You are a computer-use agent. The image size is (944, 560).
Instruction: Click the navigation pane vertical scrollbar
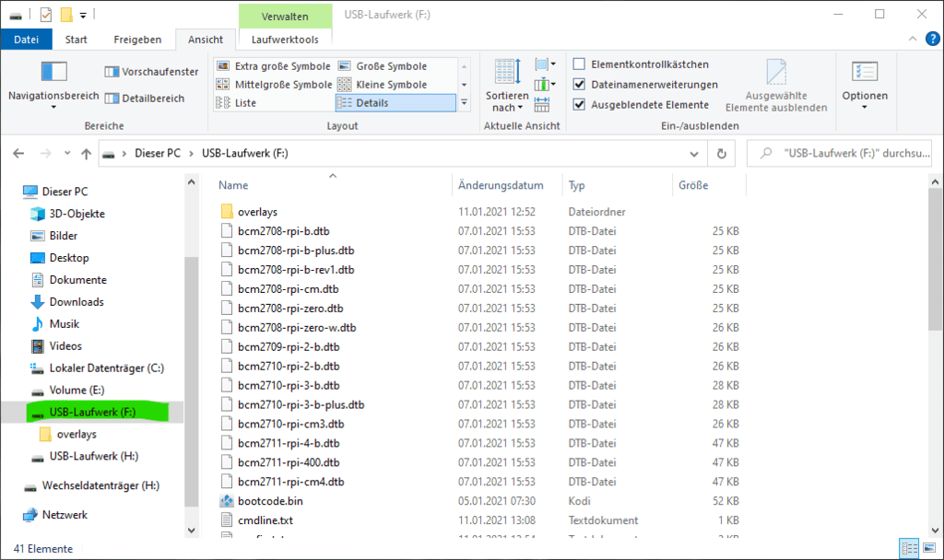192,368
